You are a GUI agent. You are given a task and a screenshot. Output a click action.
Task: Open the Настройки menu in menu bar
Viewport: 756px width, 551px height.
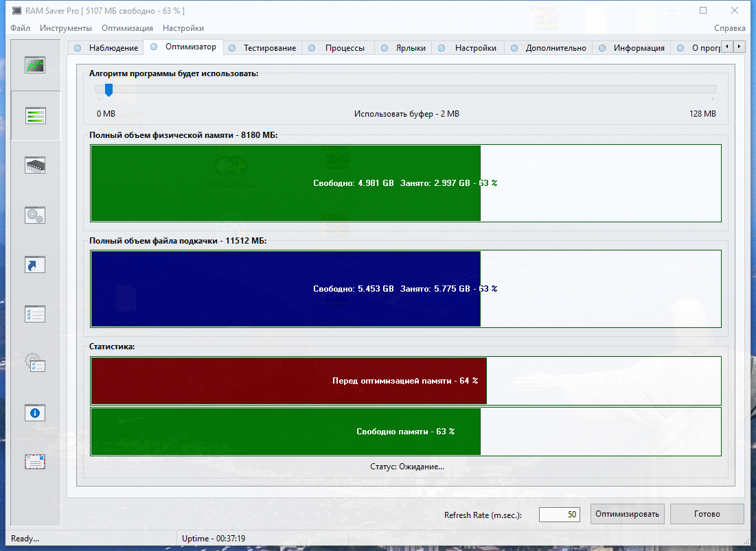click(x=183, y=28)
